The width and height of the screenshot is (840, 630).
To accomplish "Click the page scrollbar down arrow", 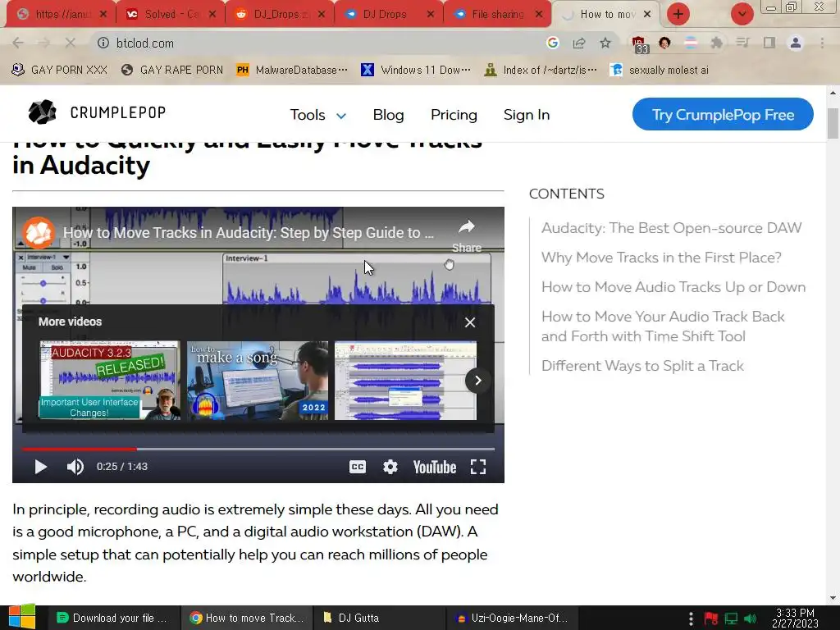I will click(833, 598).
